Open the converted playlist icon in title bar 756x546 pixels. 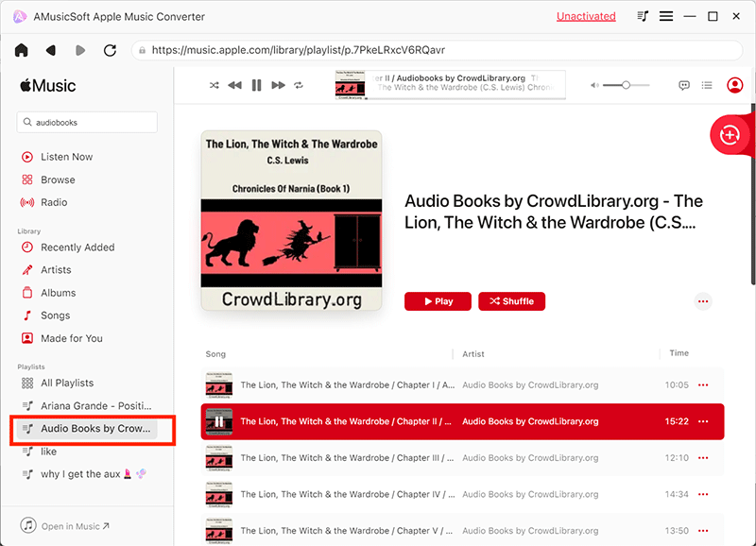click(x=643, y=16)
